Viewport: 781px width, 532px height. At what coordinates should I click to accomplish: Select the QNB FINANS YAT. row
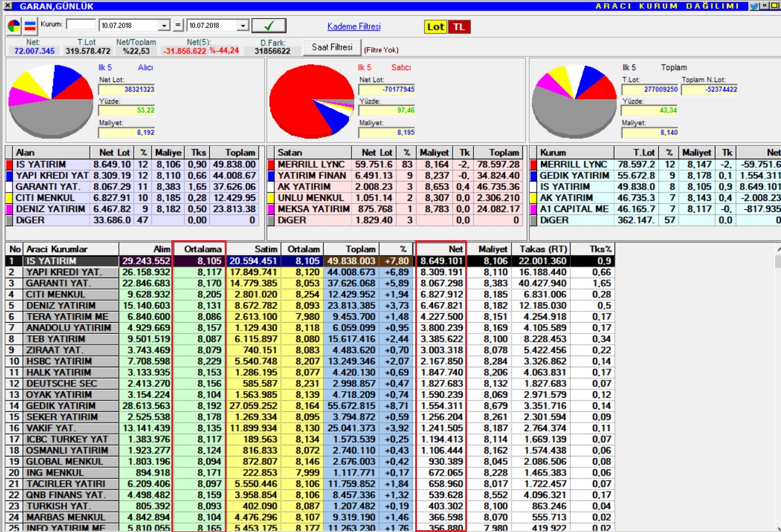coord(310,495)
